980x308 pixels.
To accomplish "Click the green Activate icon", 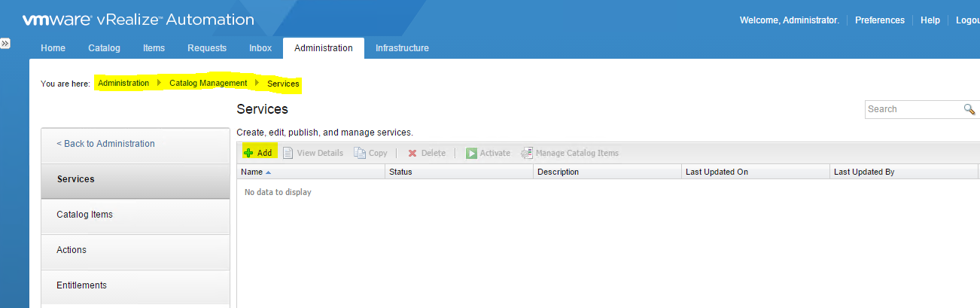I will 471,153.
